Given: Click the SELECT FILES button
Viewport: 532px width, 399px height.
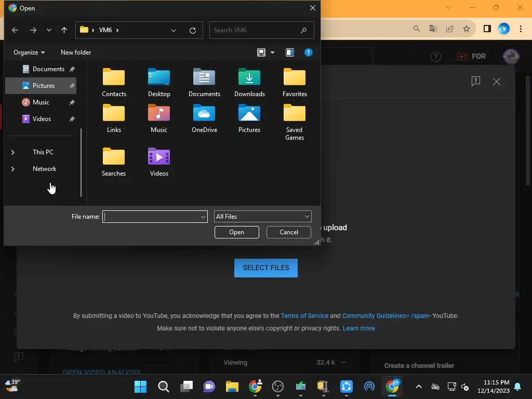Looking at the screenshot, I should (265, 268).
